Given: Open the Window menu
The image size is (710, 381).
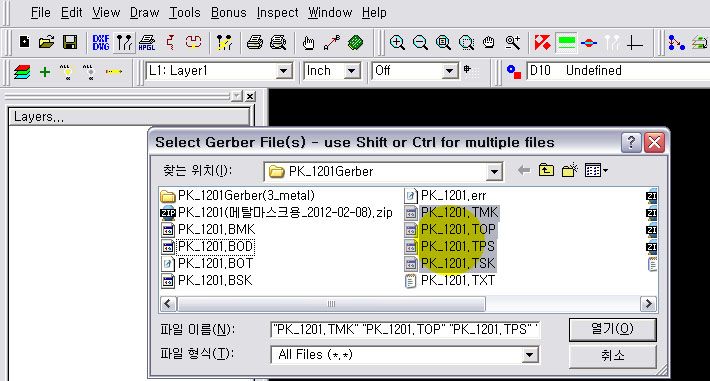Looking at the screenshot, I should click(330, 13).
